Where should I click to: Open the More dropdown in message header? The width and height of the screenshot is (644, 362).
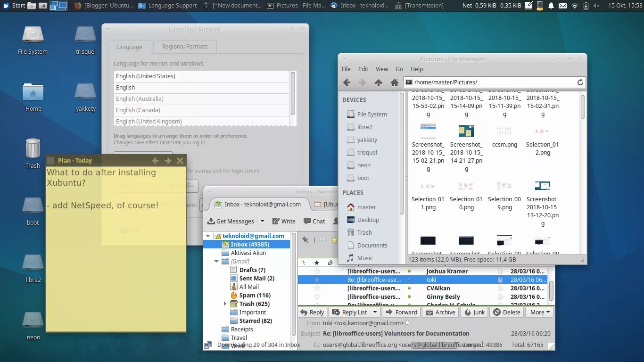coord(540,312)
